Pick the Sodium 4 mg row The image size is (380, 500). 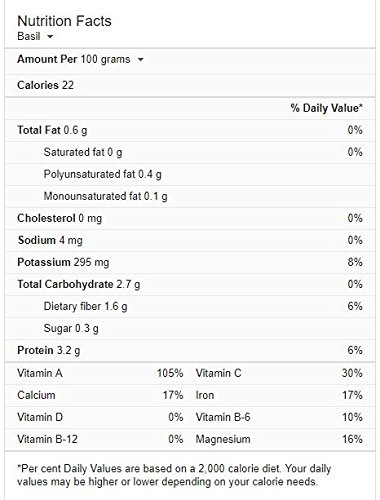tap(190, 240)
